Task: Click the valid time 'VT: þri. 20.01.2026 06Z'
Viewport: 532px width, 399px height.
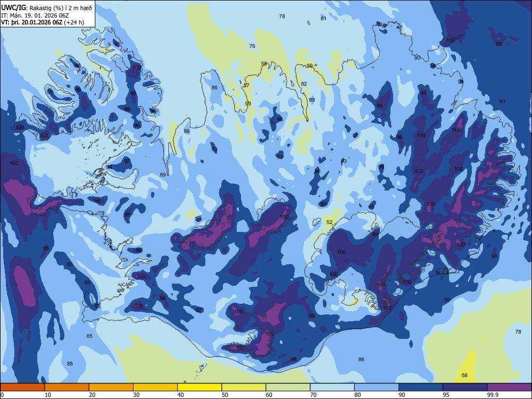Action: tap(32, 22)
